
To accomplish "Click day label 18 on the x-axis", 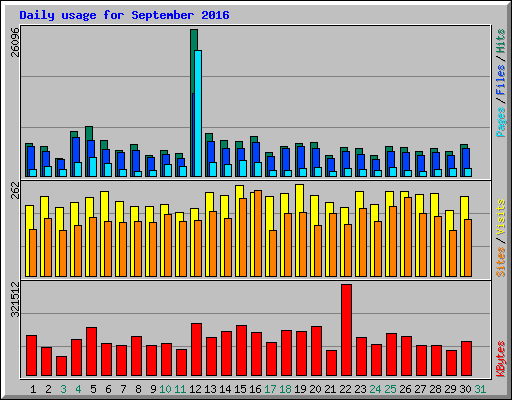I will [x=285, y=389].
